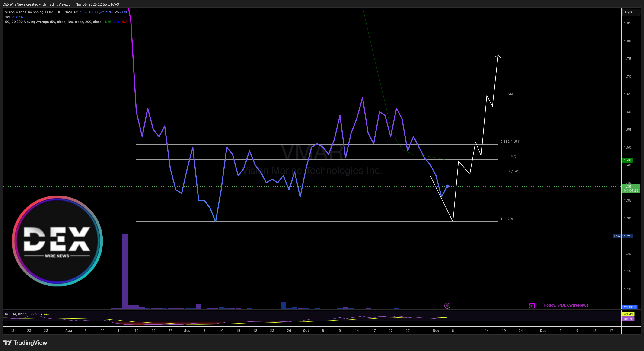Click the white projection arrow tip
The height and width of the screenshot is (351, 644).
498,55
